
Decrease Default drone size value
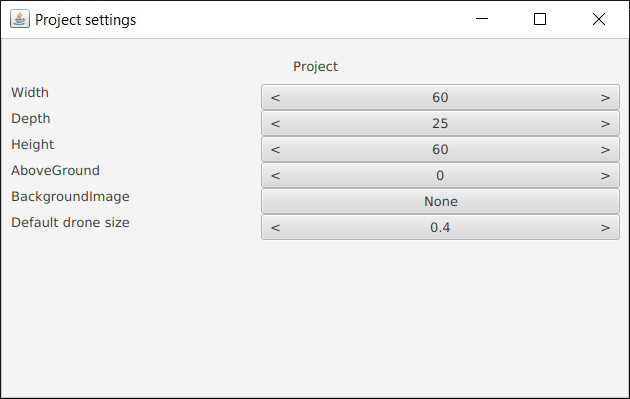(x=275, y=228)
